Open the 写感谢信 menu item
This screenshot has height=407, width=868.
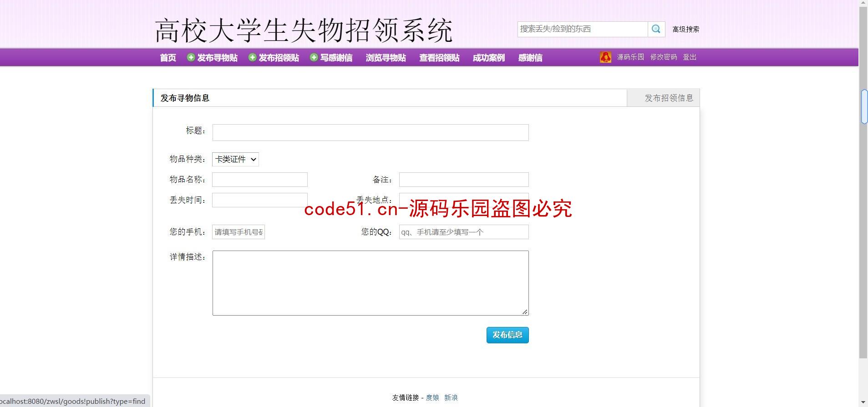point(336,58)
